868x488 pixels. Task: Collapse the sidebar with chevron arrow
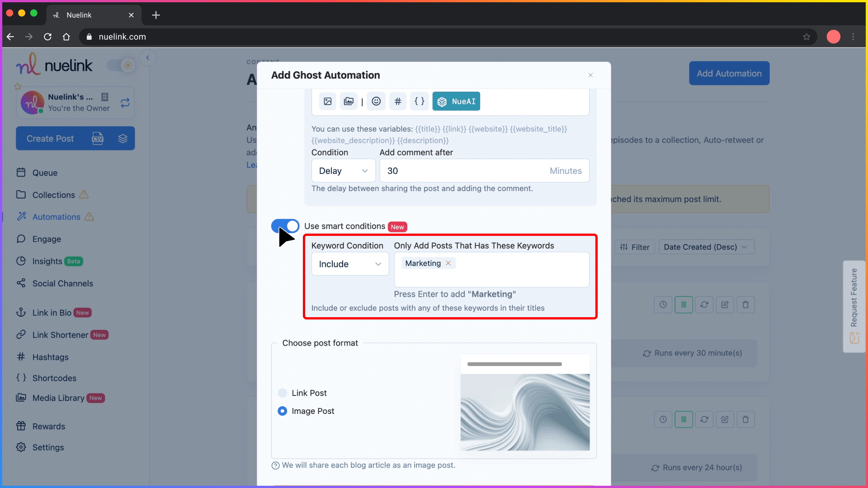point(148,58)
